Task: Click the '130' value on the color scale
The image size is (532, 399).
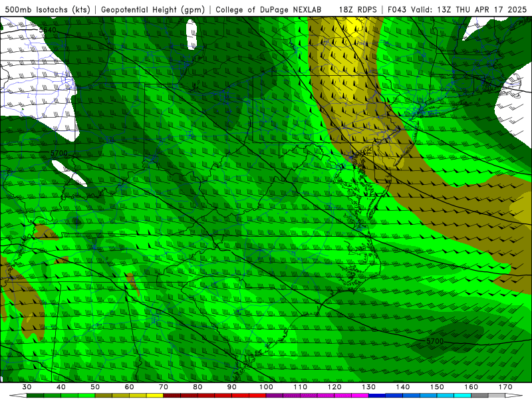Action: click(x=368, y=387)
